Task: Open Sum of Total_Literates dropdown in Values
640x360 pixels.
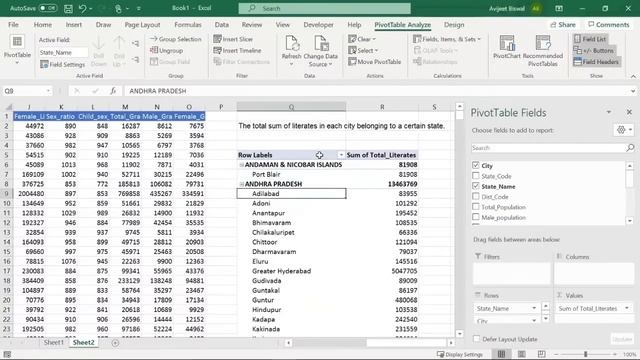Action: (627, 308)
